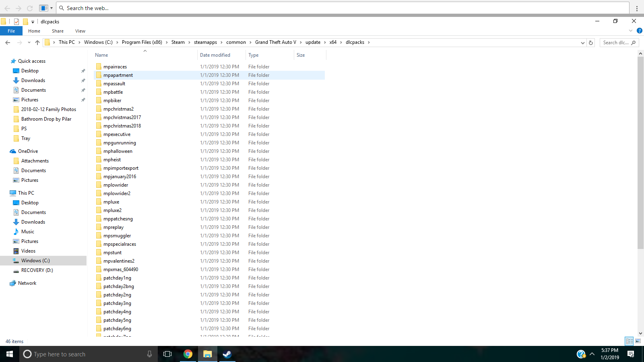Sort by Date modified column
Image resolution: width=644 pixels, height=362 pixels.
click(x=215, y=55)
